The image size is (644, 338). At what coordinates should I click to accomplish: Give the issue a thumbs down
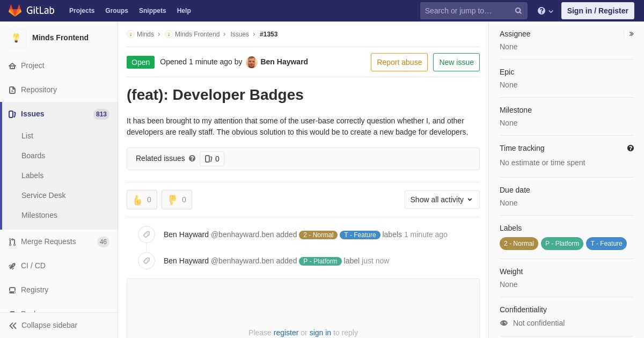click(x=177, y=200)
